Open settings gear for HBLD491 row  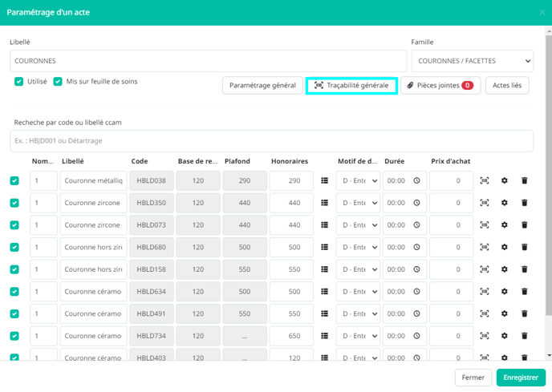pos(505,313)
